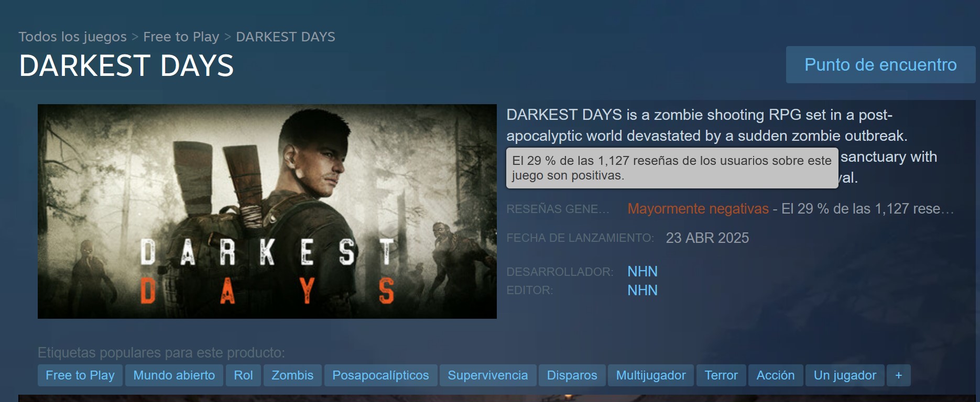Select the Acción tag
Viewport: 980px width, 402px height.
[x=776, y=375]
